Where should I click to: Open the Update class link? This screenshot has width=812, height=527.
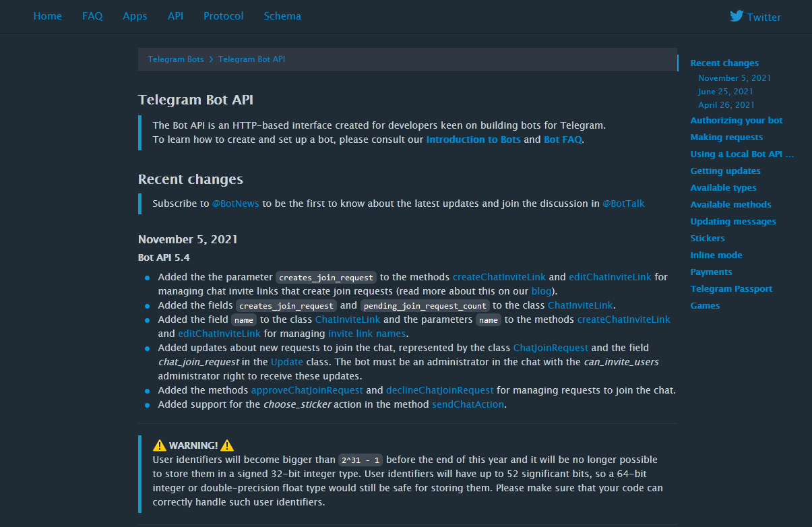click(x=287, y=362)
